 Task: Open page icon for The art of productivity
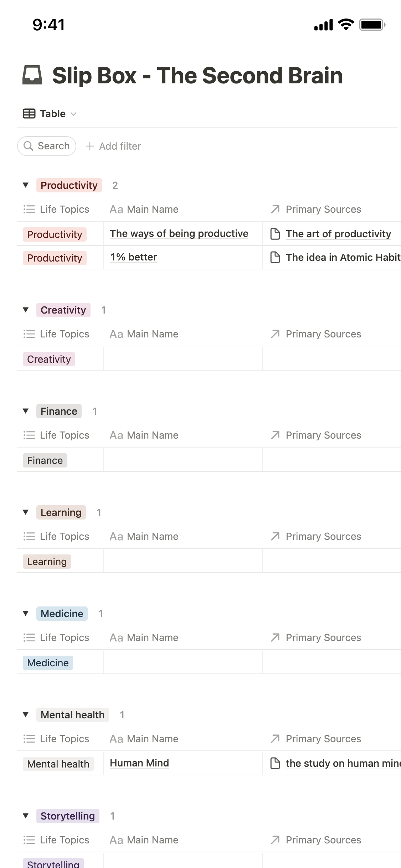275,234
